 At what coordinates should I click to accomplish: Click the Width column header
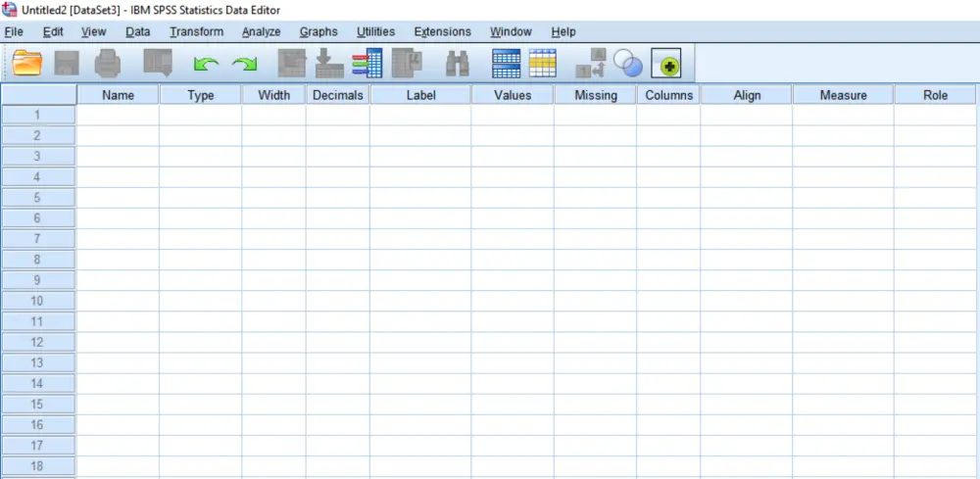point(273,95)
